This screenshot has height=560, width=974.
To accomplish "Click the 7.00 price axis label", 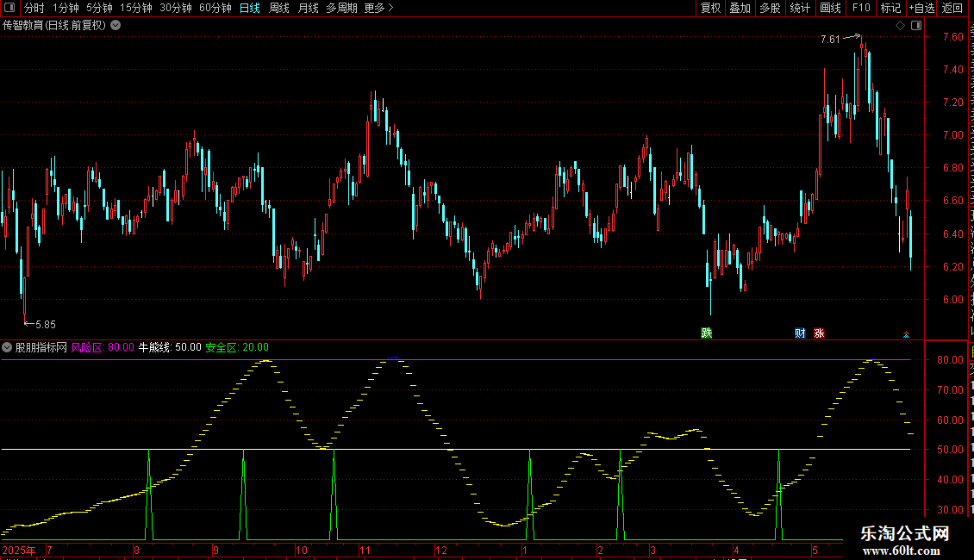I will pos(952,134).
